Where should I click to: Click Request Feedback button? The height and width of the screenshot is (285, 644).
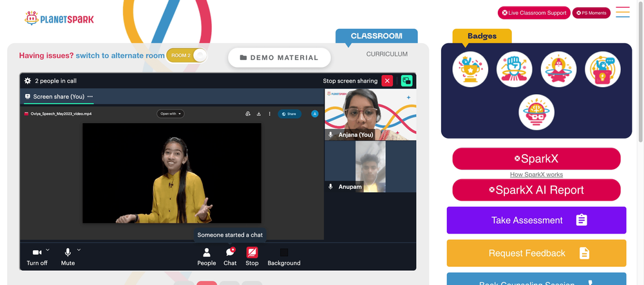pyautogui.click(x=536, y=253)
